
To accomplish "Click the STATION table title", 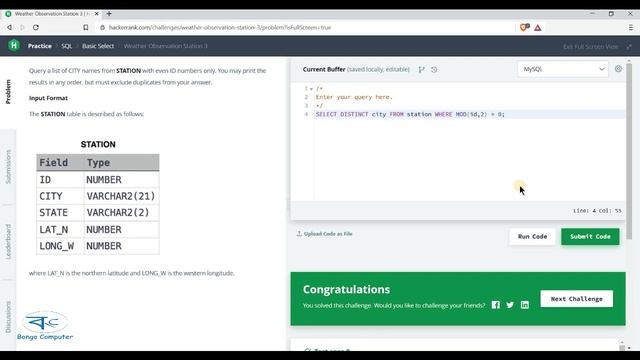I will 98,144.
